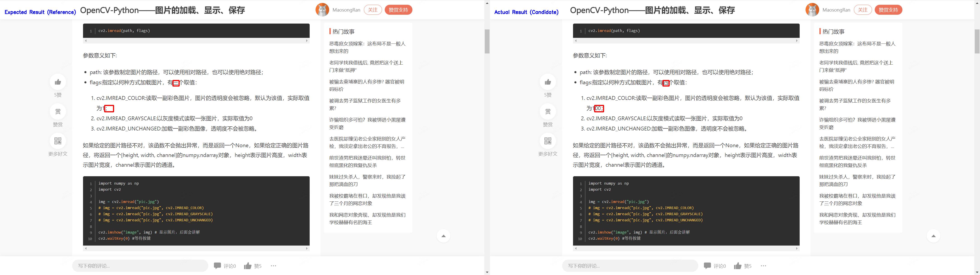Click the like thumb icon on the Actual Result side
Screen dimensions: 980x275
coord(547,82)
